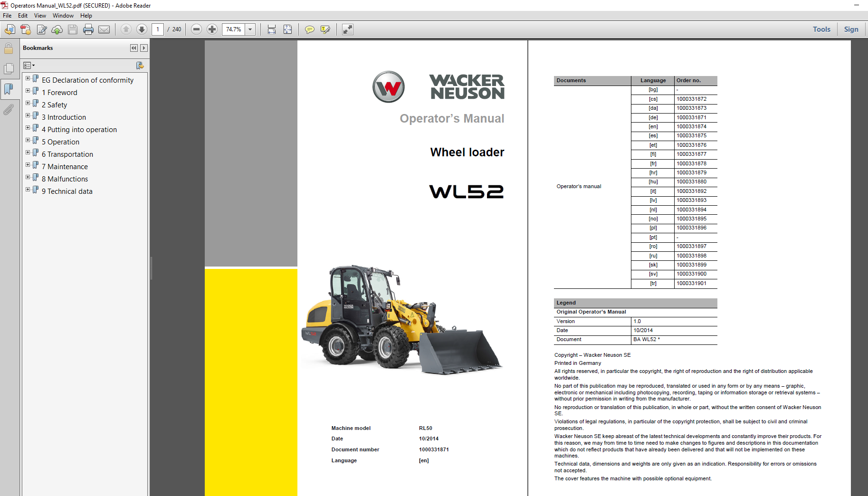Jump to the 5 Operation bookmark

click(60, 142)
